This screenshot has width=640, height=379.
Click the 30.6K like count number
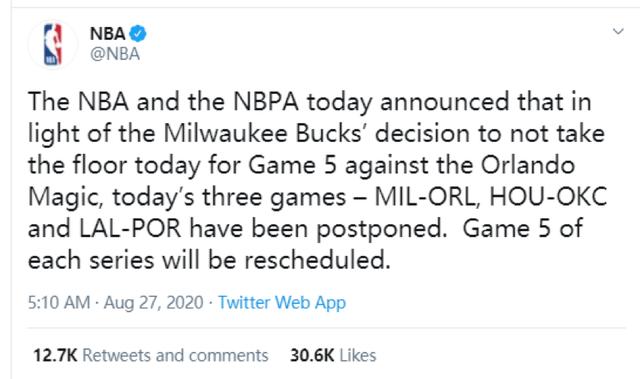coord(312,355)
